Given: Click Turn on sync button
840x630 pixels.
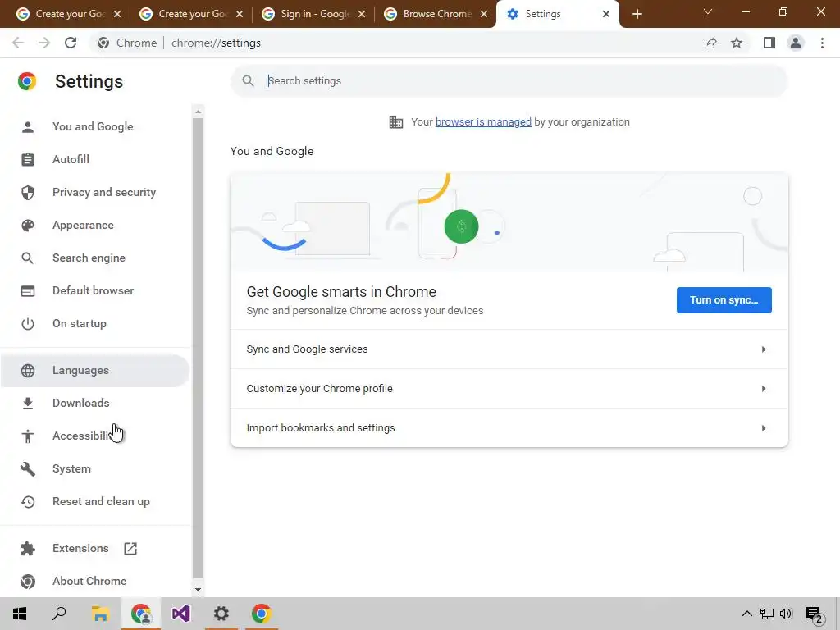Looking at the screenshot, I should (724, 300).
